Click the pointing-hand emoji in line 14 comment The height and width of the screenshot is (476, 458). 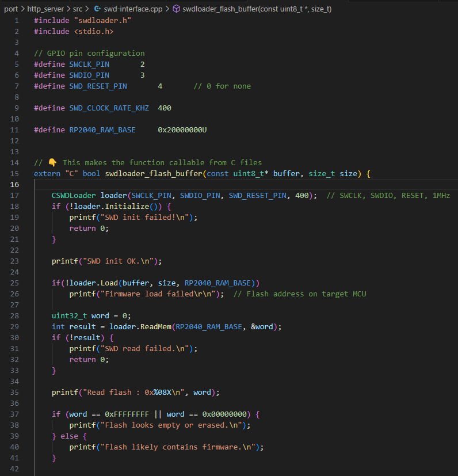(x=52, y=162)
